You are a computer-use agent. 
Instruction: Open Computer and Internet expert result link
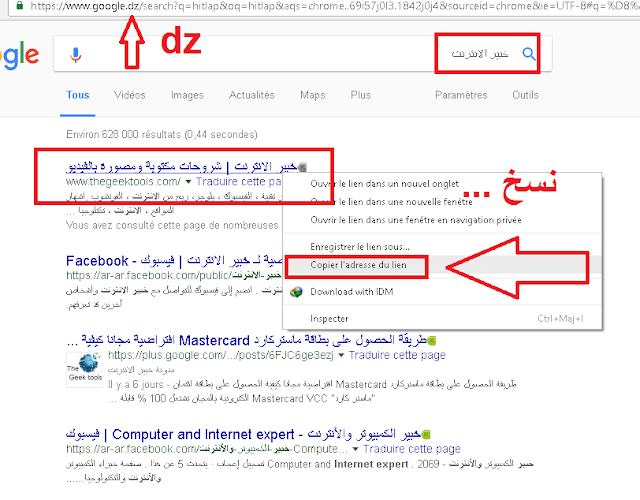(x=243, y=434)
